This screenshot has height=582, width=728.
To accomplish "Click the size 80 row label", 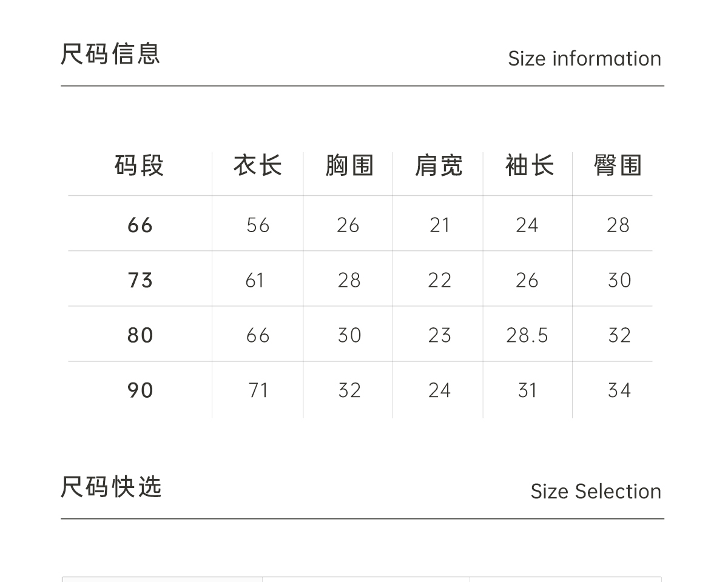I will coord(140,335).
